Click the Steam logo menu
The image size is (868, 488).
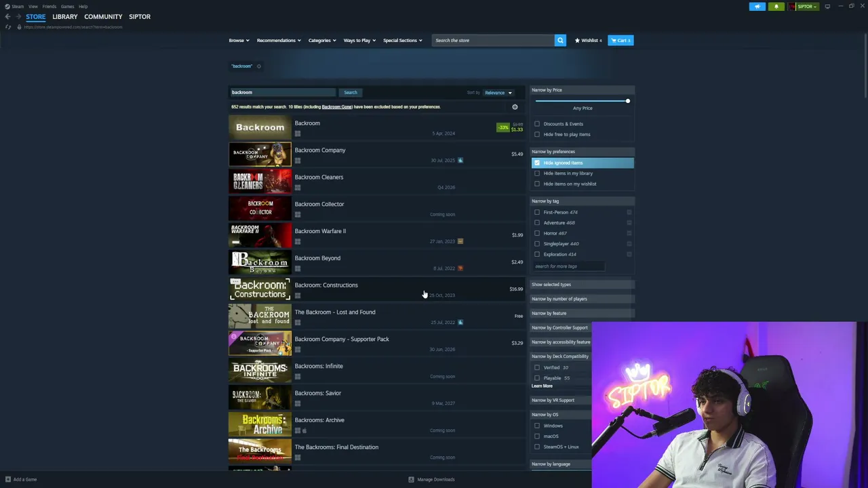14,6
